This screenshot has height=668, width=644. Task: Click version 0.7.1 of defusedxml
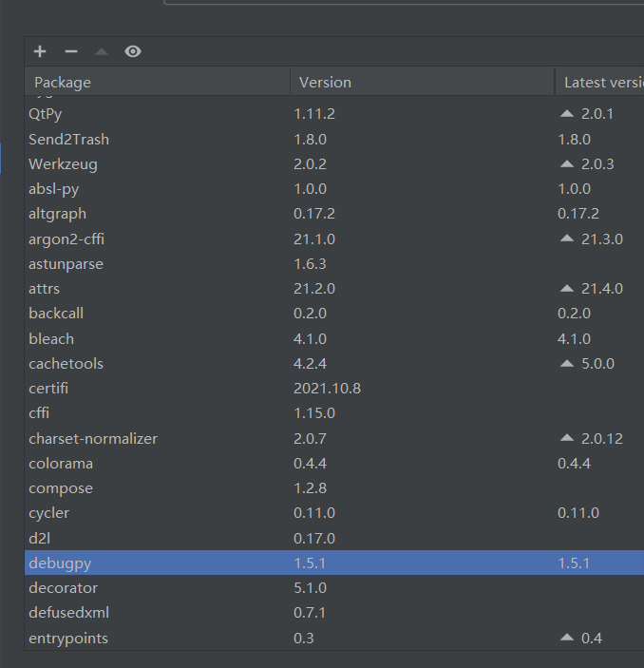pos(310,612)
